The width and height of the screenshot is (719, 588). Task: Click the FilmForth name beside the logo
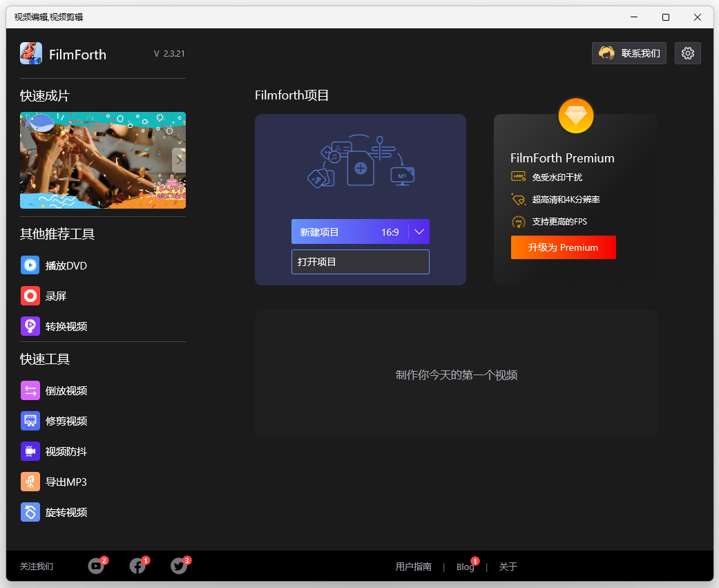point(77,55)
